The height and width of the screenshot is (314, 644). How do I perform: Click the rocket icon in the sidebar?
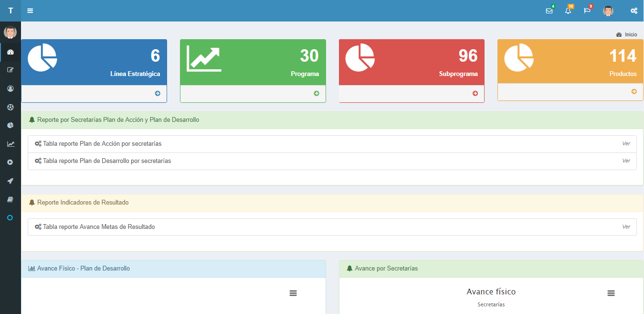coord(10,181)
